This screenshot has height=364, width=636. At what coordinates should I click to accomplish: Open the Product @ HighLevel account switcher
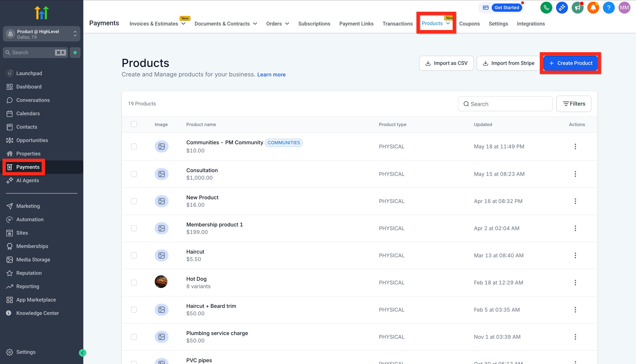pos(41,34)
